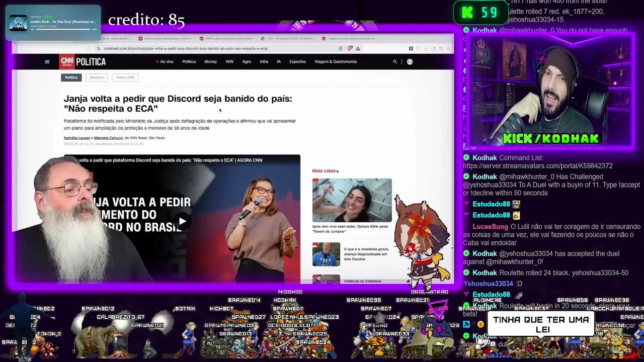Click the subtitle starting 'Plataforma foi notificada'
The height and width of the screenshot is (362, 644).
click(x=180, y=124)
